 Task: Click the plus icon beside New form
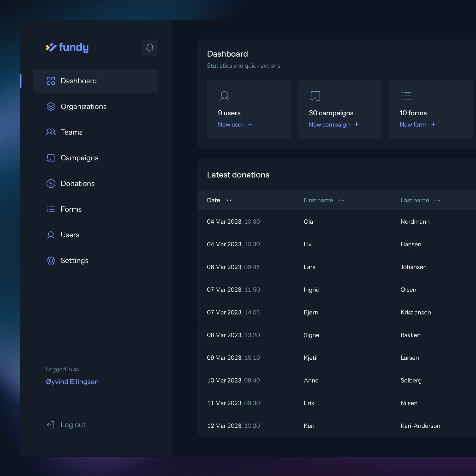point(433,124)
